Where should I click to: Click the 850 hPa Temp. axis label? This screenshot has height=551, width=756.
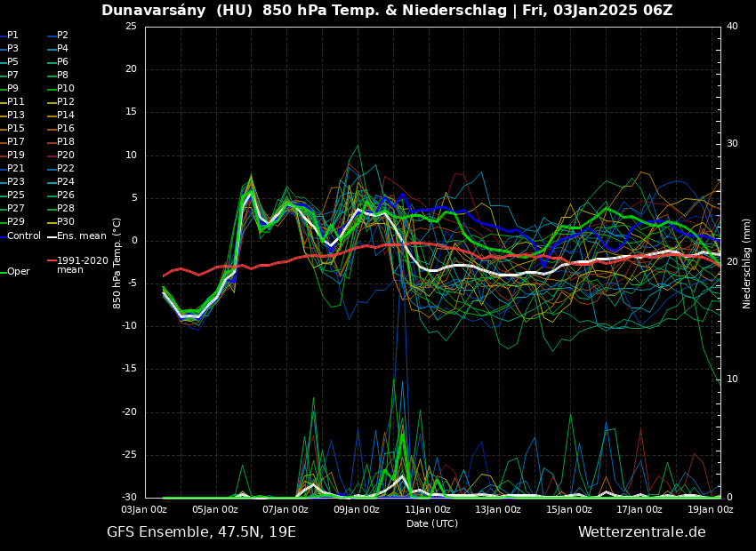pyautogui.click(x=117, y=263)
